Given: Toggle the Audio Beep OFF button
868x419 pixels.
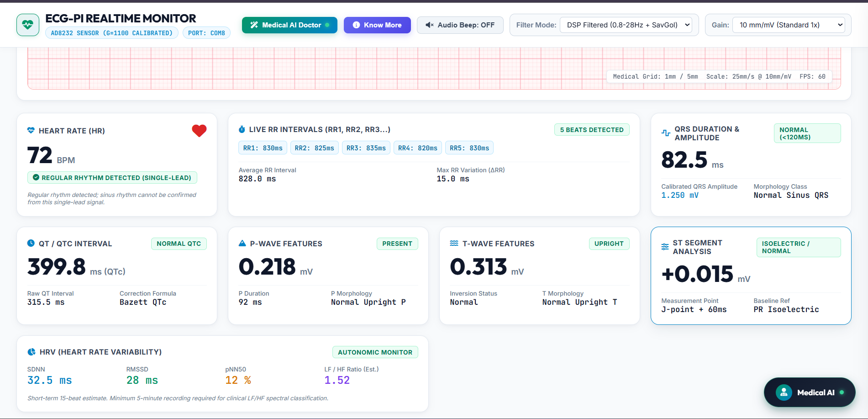Looking at the screenshot, I should [460, 25].
